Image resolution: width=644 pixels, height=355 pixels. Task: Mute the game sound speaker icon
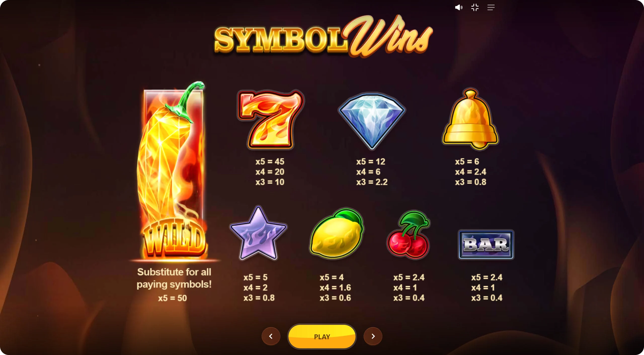pos(459,7)
